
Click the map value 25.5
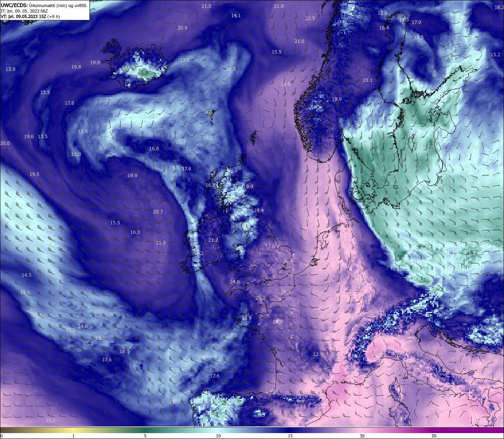tap(50, 420)
